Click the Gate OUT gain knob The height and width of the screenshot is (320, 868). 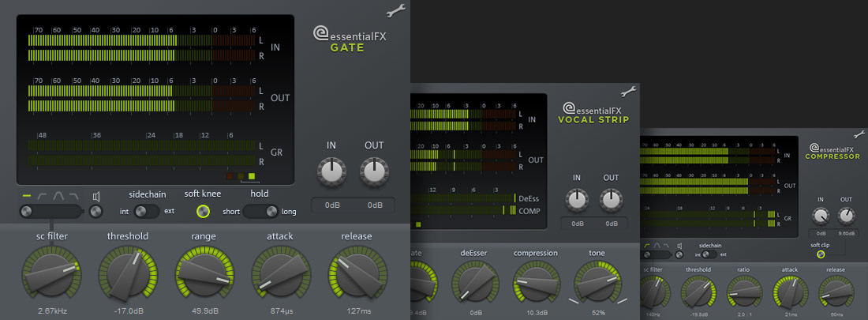[x=374, y=171]
